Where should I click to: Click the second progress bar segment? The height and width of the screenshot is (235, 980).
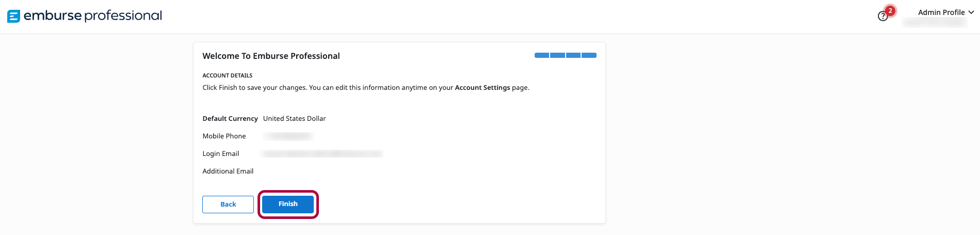(x=557, y=55)
